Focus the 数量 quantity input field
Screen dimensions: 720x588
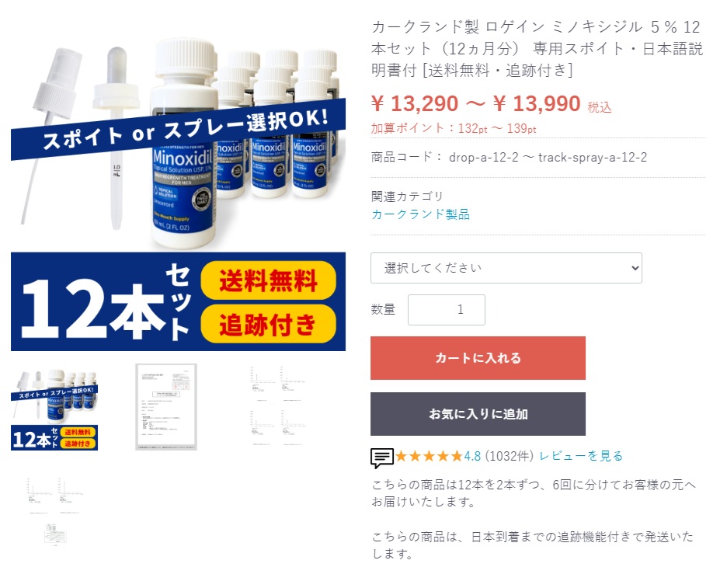447,310
